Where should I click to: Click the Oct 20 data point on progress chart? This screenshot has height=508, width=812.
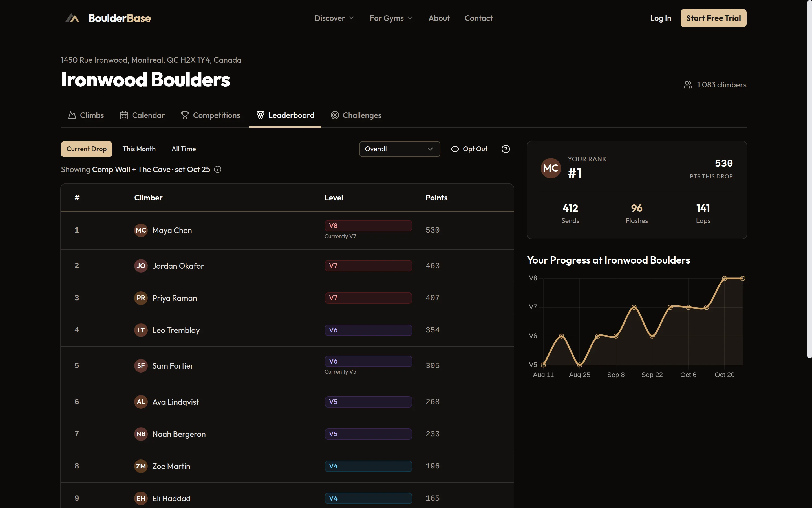click(724, 278)
